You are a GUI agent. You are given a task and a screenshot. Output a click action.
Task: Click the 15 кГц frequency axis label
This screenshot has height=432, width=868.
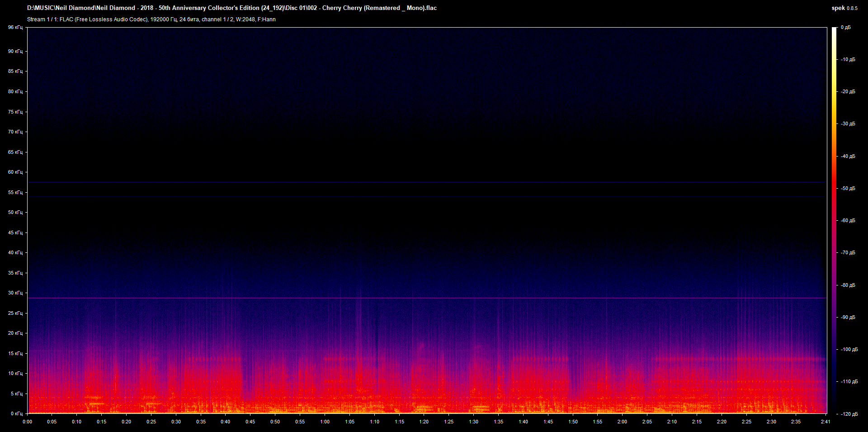click(15, 353)
